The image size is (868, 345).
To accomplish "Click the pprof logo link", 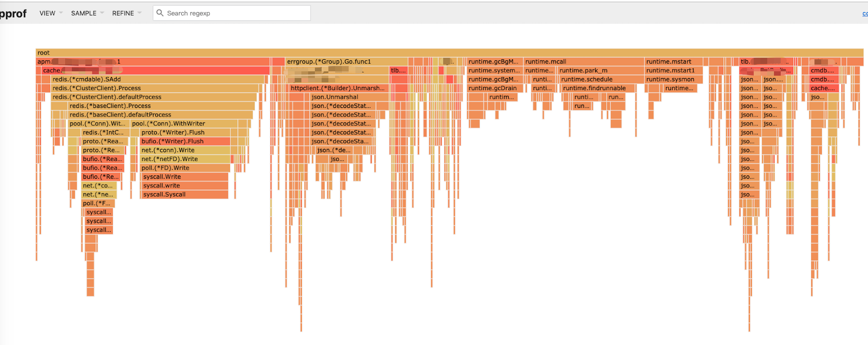I will 13,13.
